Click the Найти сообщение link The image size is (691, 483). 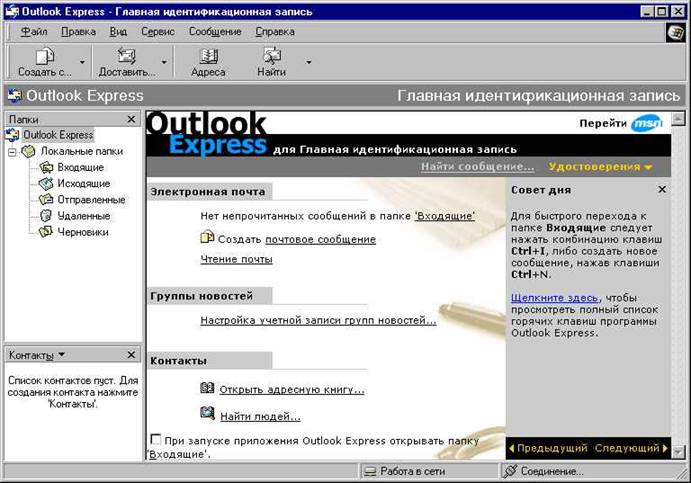pos(477,167)
